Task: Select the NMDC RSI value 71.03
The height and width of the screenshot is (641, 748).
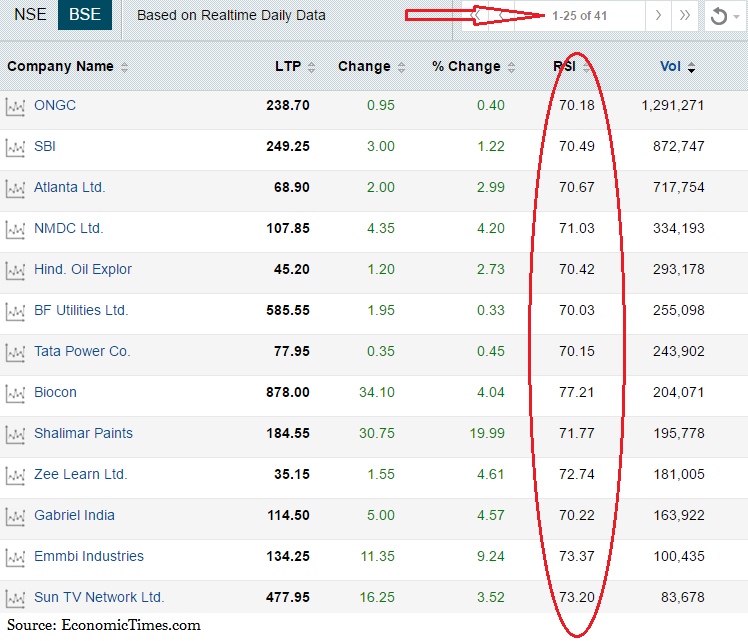Action: (577, 228)
